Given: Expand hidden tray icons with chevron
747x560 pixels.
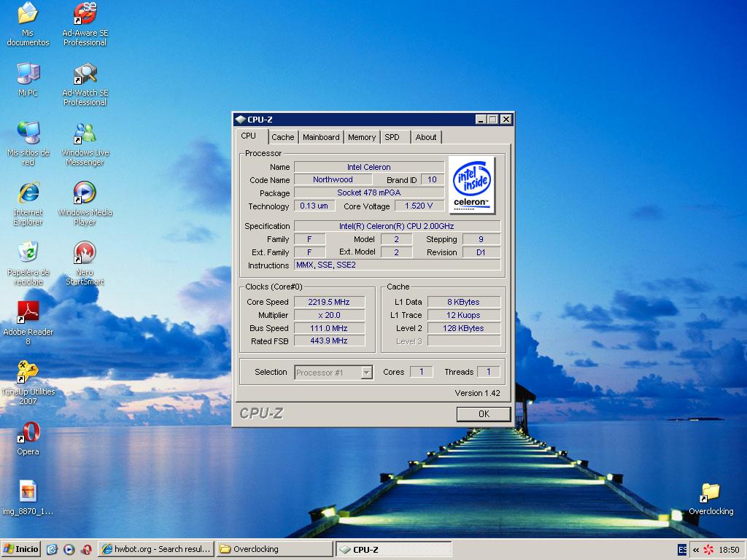Looking at the screenshot, I should tap(696, 550).
